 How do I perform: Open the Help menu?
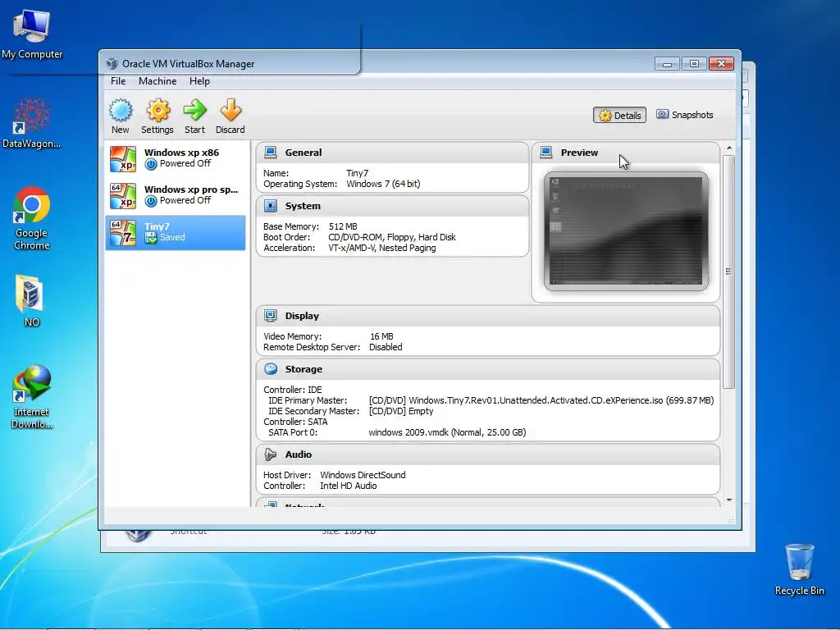[x=199, y=81]
